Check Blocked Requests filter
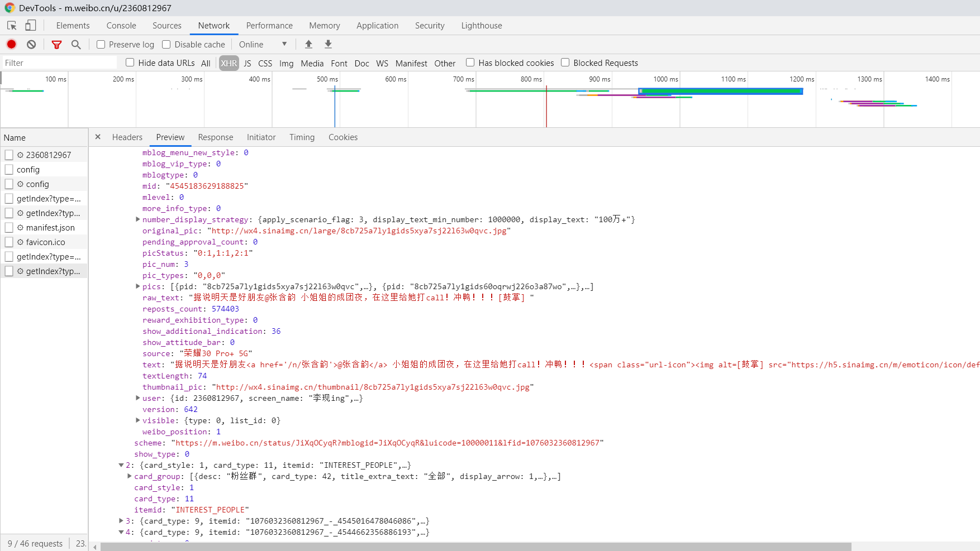This screenshot has width=980, height=551. 565,63
